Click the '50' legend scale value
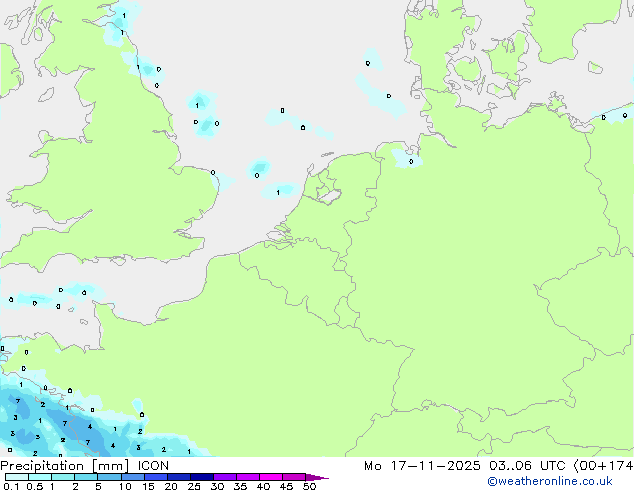The width and height of the screenshot is (634, 490). 309,486
